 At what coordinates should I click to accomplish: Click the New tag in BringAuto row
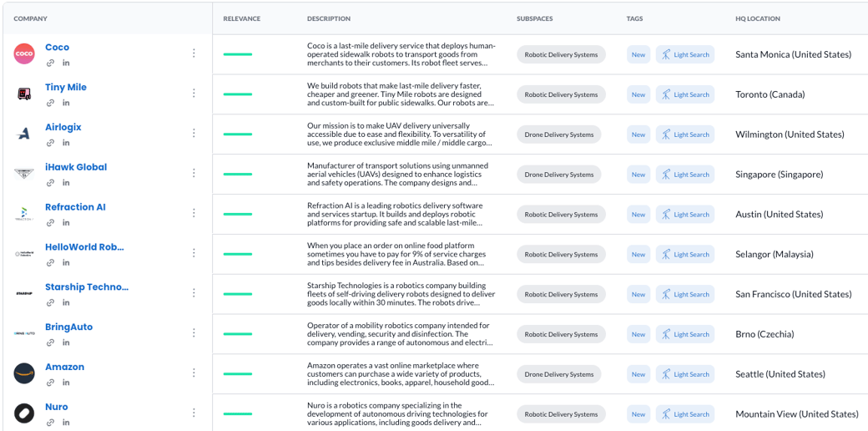tap(638, 334)
